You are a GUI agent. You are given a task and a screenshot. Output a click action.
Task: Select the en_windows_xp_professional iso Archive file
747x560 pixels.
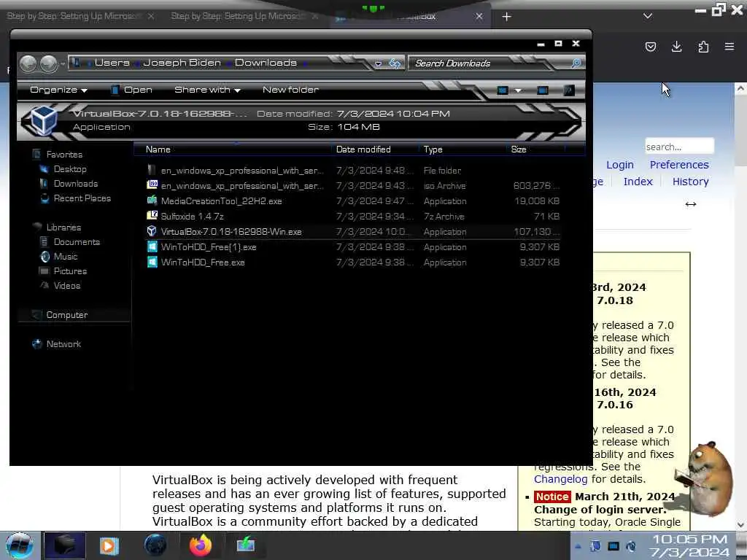tap(352, 186)
